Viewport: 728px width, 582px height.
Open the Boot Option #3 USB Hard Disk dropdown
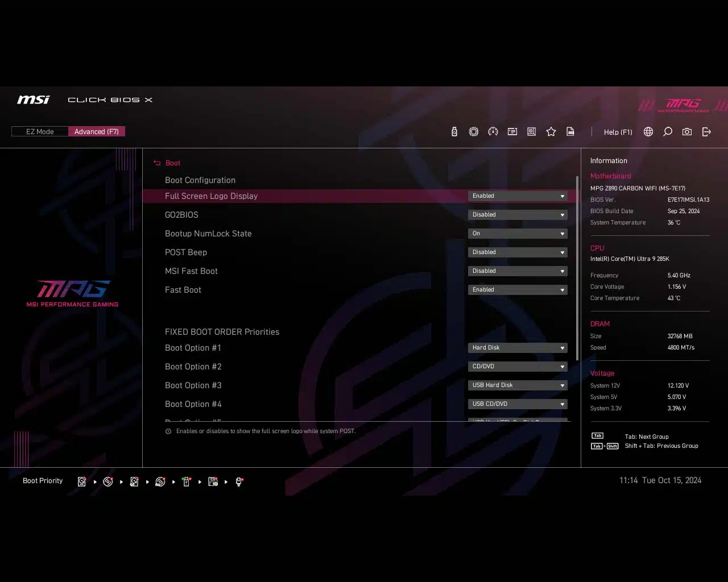[x=518, y=385]
